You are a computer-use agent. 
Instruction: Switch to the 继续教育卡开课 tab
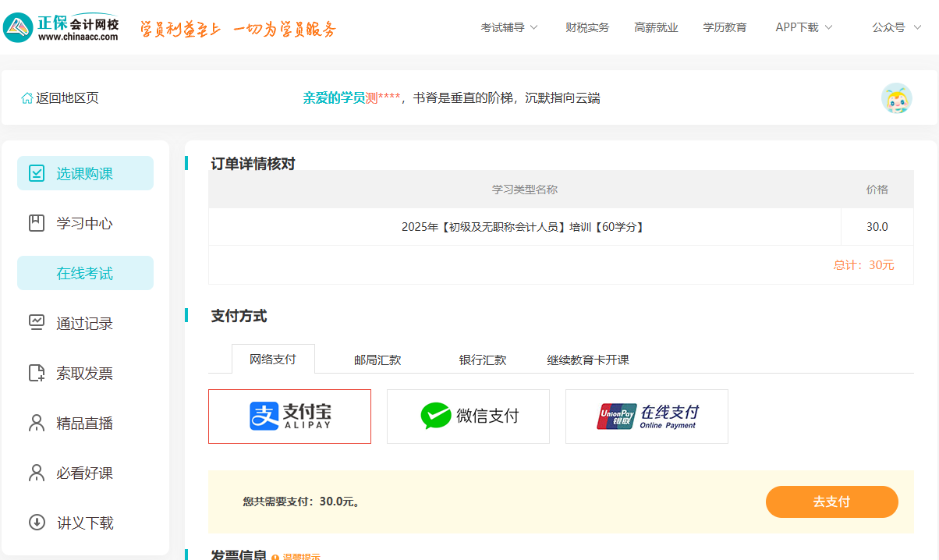[588, 360]
